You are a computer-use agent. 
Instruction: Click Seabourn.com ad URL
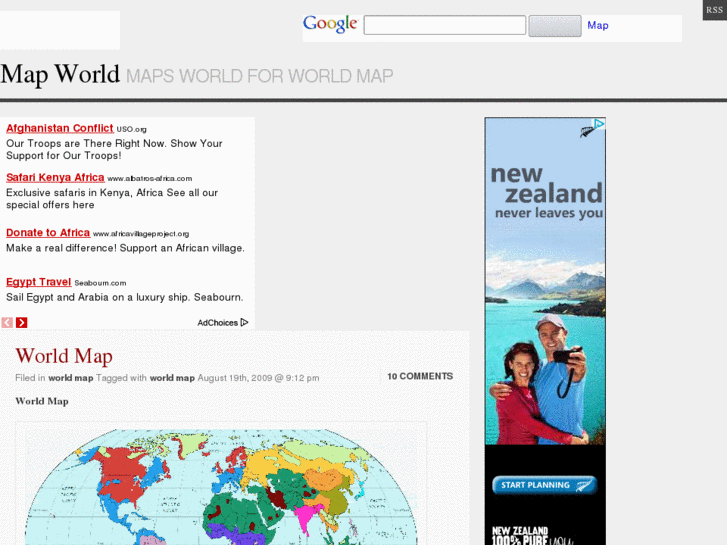tap(100, 283)
